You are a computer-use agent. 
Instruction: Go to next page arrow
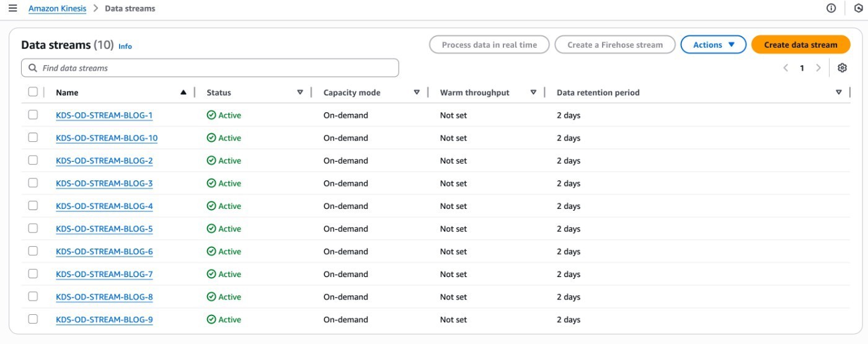[x=818, y=68]
